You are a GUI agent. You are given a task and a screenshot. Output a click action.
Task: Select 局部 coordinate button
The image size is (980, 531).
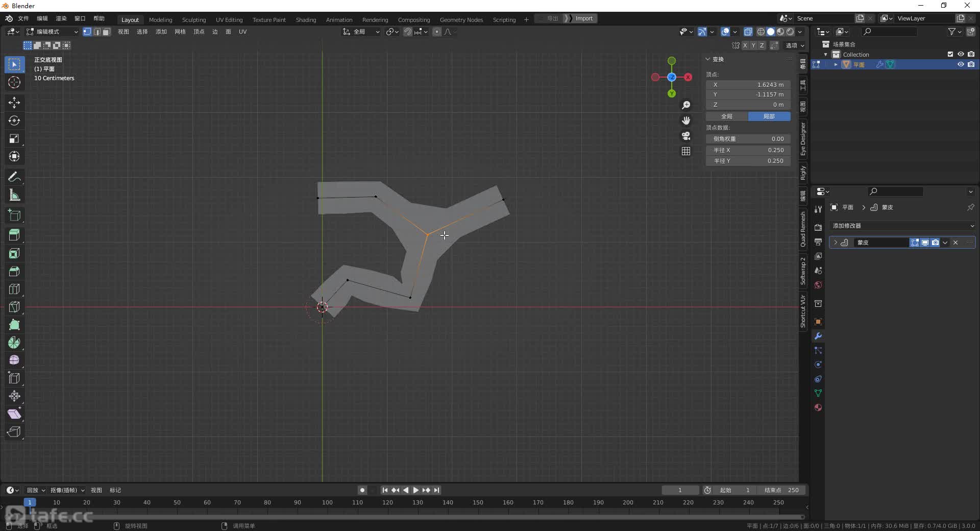pyautogui.click(x=769, y=116)
